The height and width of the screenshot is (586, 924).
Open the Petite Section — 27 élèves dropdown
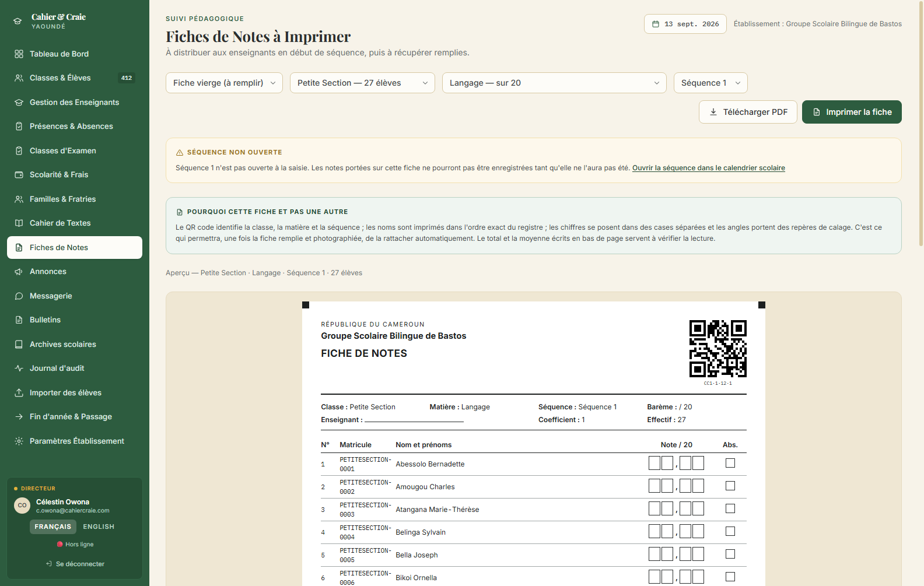(362, 83)
